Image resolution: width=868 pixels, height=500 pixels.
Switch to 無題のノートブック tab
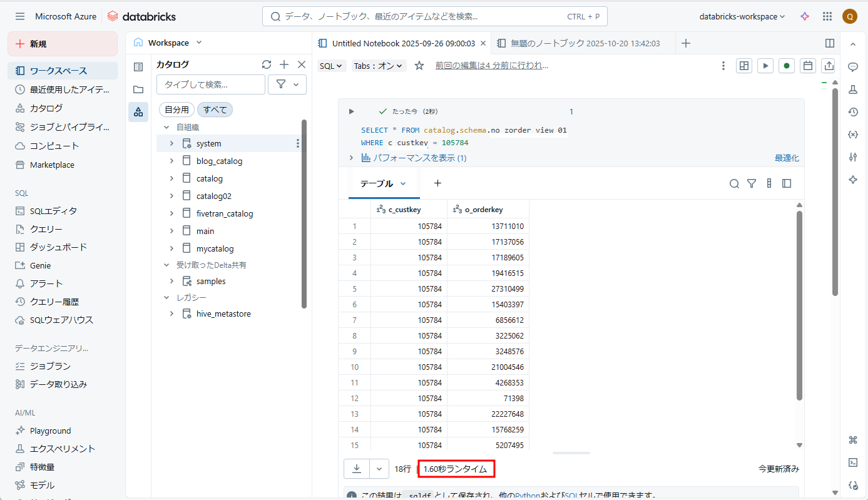point(585,43)
